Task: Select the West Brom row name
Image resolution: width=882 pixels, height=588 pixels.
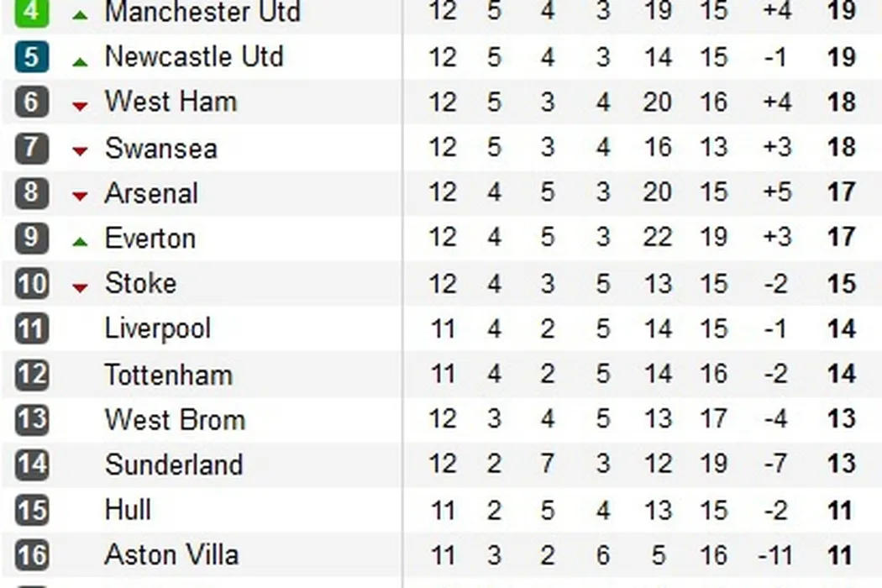Action: 175,419
